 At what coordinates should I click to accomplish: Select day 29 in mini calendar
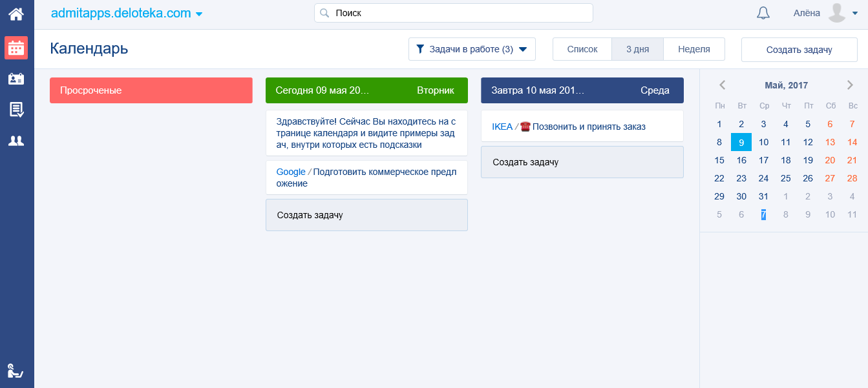coord(719,196)
